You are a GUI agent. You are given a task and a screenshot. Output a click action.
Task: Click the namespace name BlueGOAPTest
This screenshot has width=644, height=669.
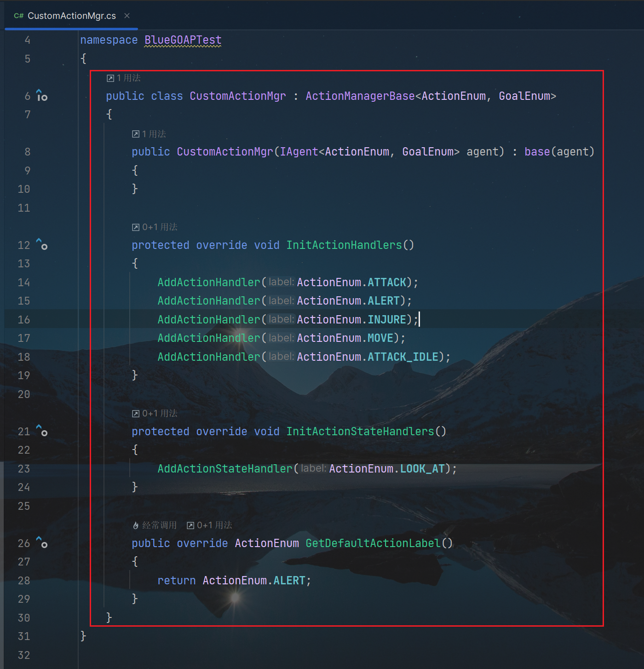(x=183, y=40)
